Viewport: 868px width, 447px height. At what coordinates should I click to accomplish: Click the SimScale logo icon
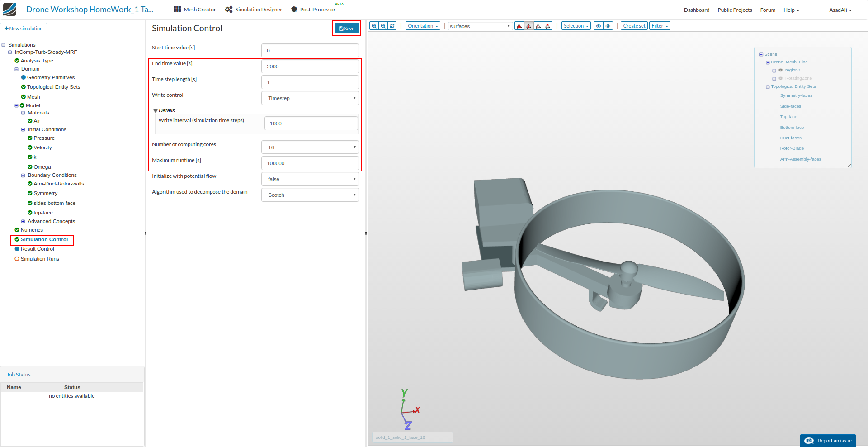9,9
